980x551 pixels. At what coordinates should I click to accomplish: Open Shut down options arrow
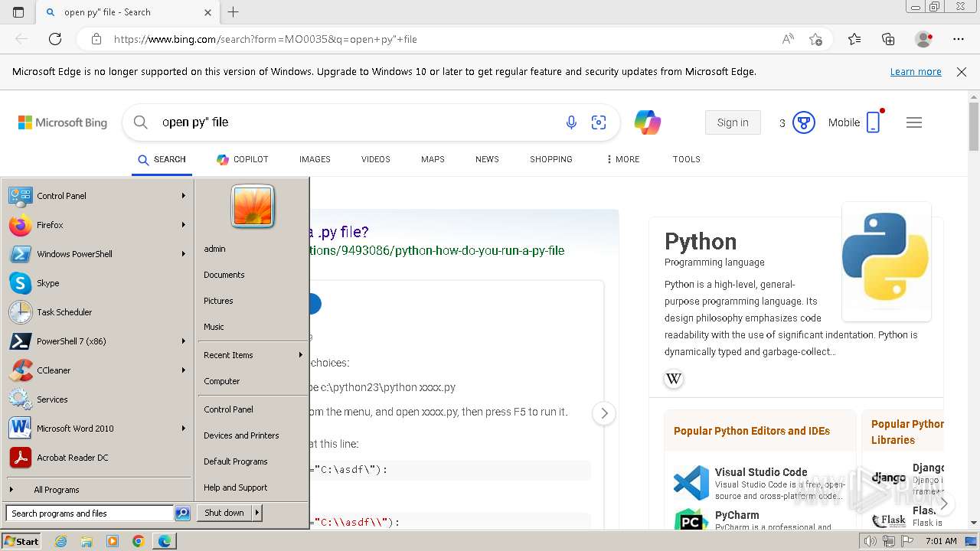[x=257, y=513]
